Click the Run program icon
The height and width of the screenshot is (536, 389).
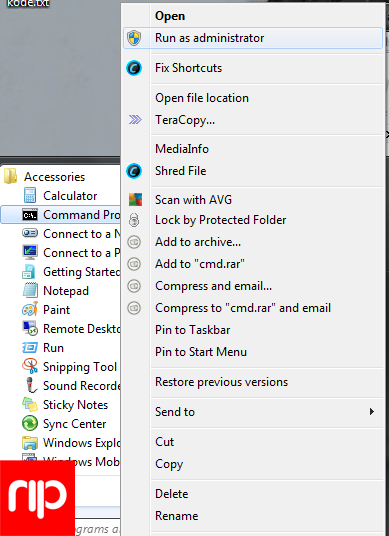click(x=30, y=348)
